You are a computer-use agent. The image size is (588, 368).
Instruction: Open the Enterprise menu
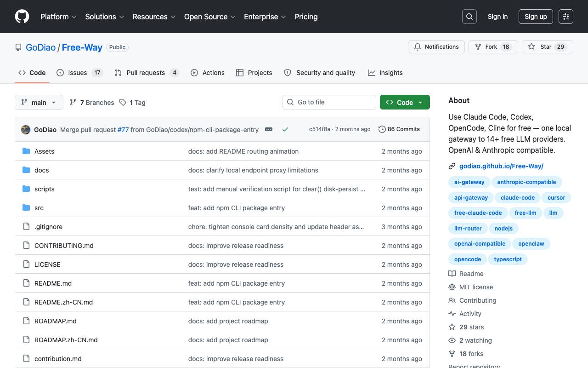265,17
